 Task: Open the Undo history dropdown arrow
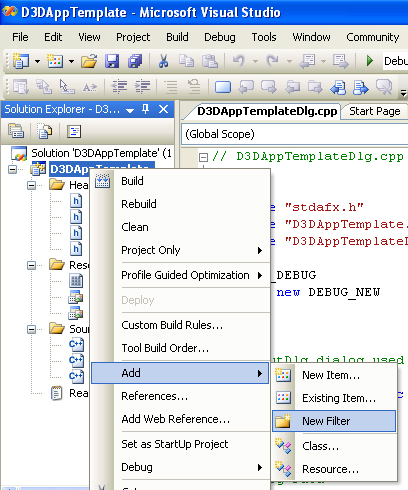coord(255,61)
